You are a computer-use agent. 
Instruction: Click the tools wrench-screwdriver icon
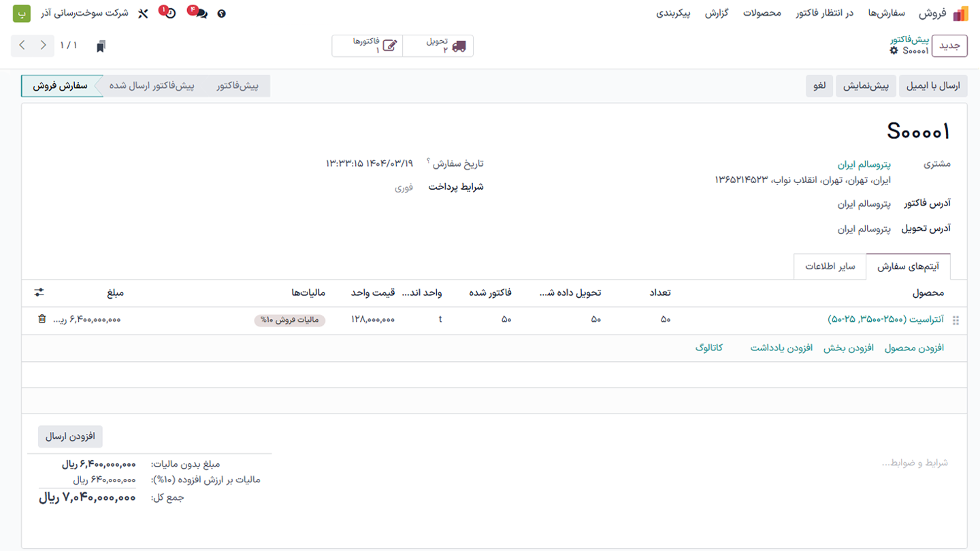[x=144, y=13]
